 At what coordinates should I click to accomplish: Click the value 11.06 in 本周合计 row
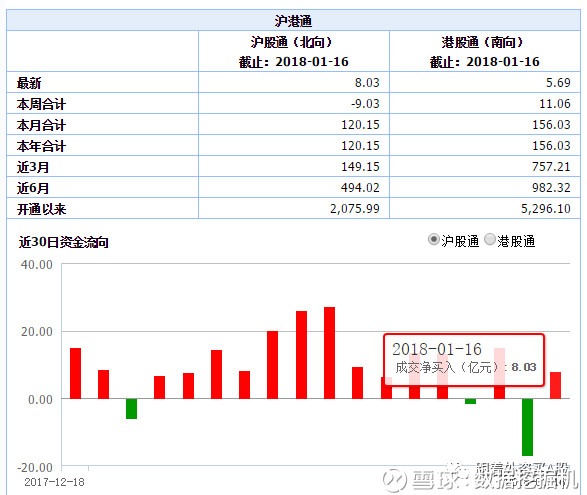[x=555, y=103]
